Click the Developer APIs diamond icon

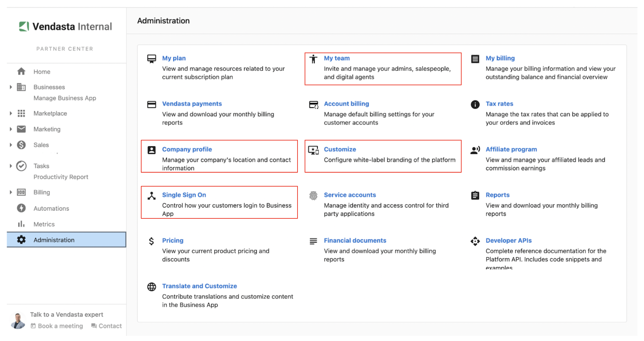[475, 241]
